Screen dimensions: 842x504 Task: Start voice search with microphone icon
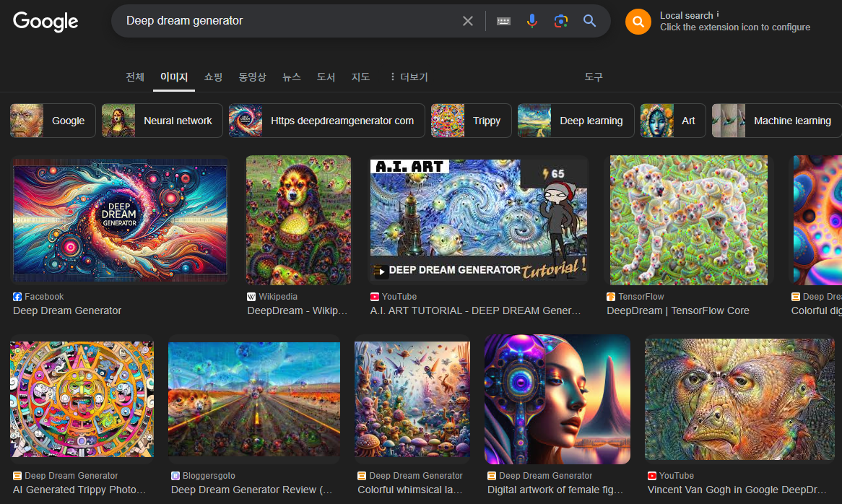[531, 21]
